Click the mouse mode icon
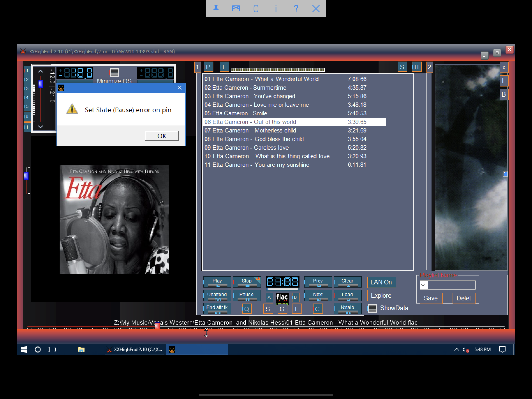The image size is (532, 399). (x=256, y=9)
